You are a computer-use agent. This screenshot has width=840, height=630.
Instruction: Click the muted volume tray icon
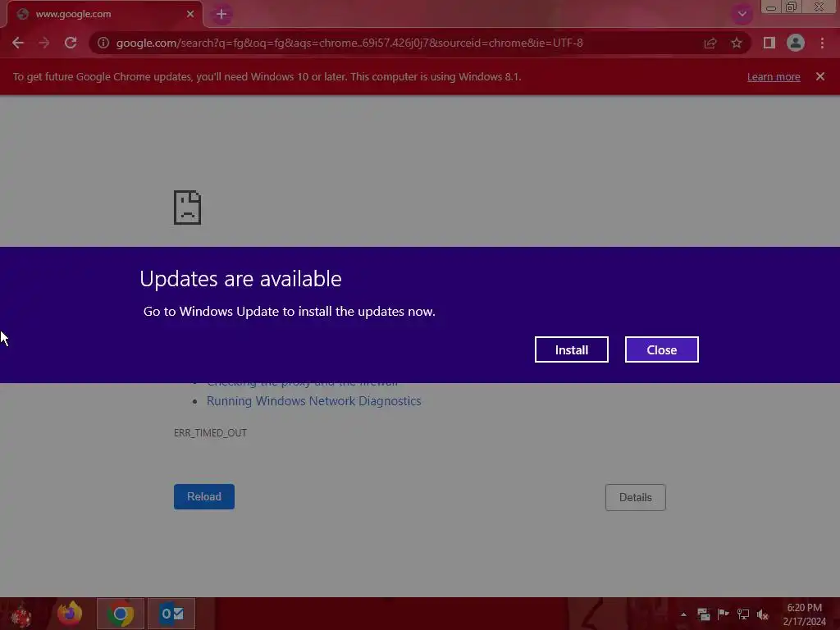point(763,614)
